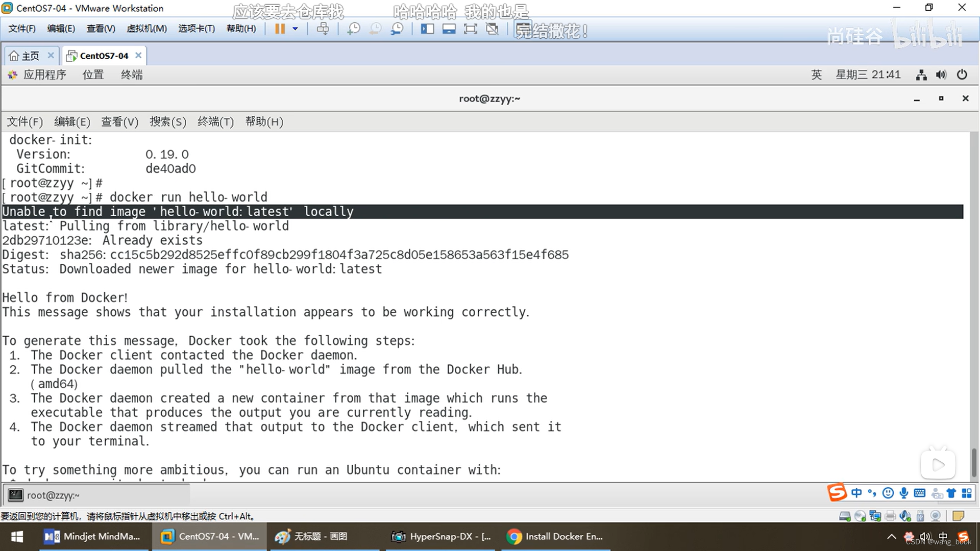Click the VMware USB device status icon

pyautogui.click(x=921, y=516)
